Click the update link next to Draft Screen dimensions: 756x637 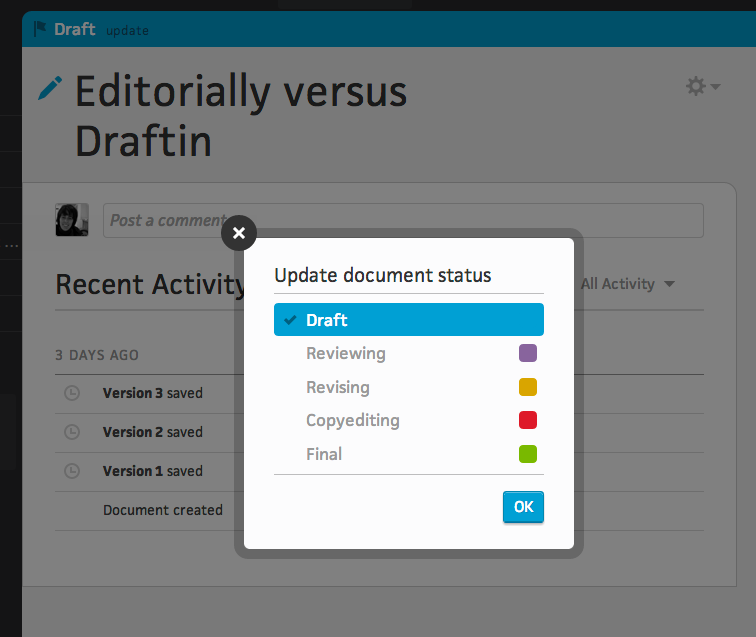tap(127, 31)
